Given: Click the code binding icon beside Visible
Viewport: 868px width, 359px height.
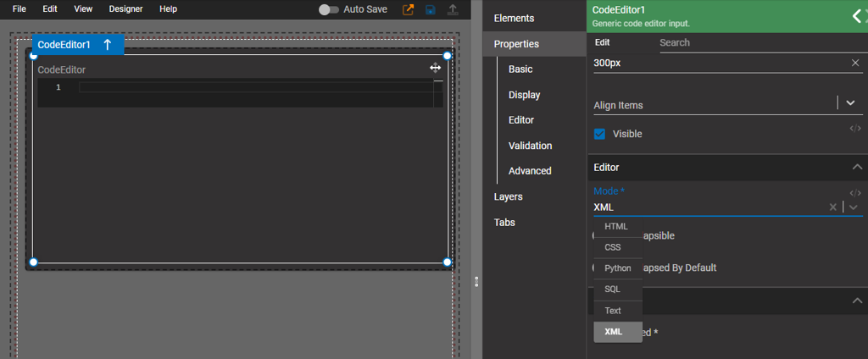Looking at the screenshot, I should click(855, 129).
